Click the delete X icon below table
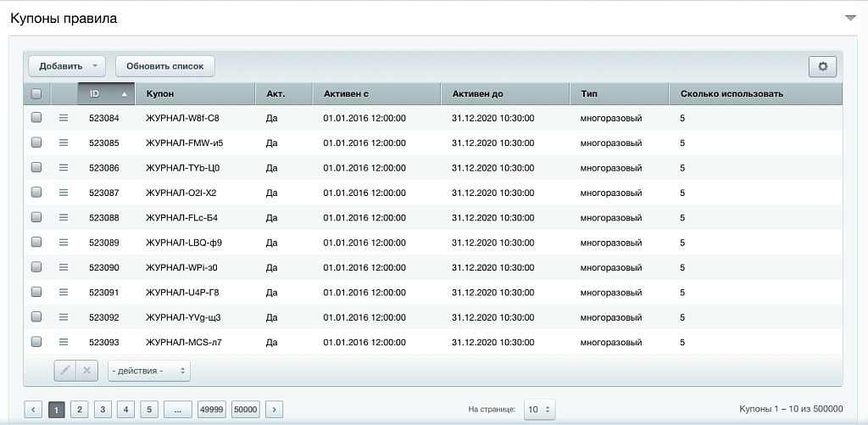The height and width of the screenshot is (425, 868). (x=86, y=371)
